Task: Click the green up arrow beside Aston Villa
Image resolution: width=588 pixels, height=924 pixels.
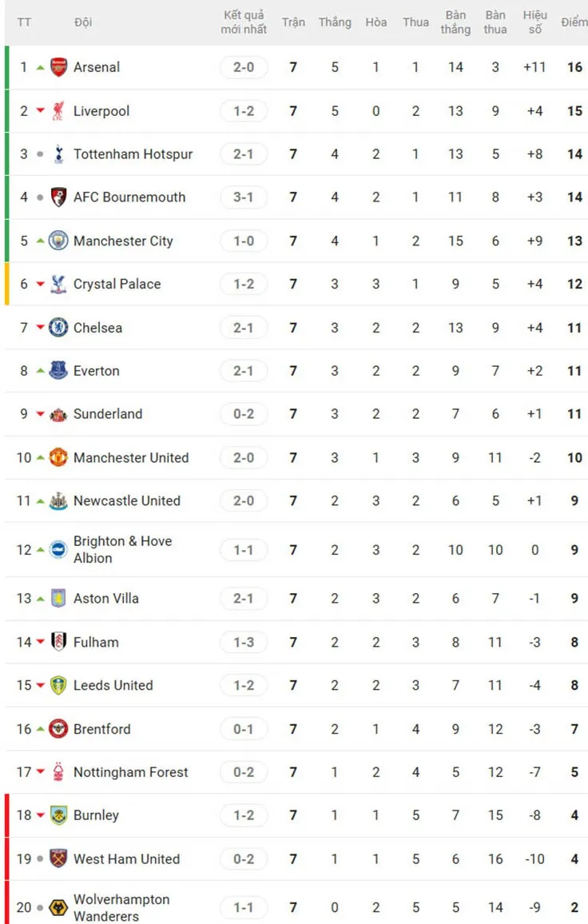Action: pos(40,598)
